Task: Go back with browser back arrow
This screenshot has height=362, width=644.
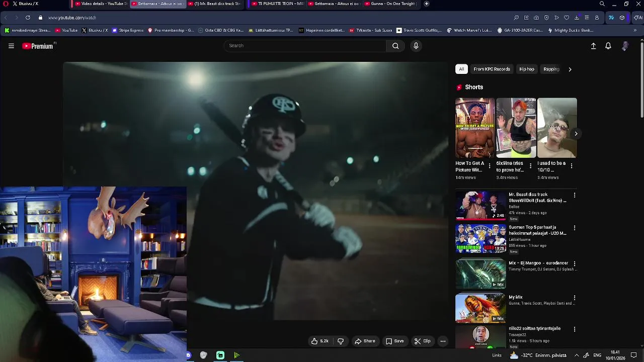Action: point(6,18)
